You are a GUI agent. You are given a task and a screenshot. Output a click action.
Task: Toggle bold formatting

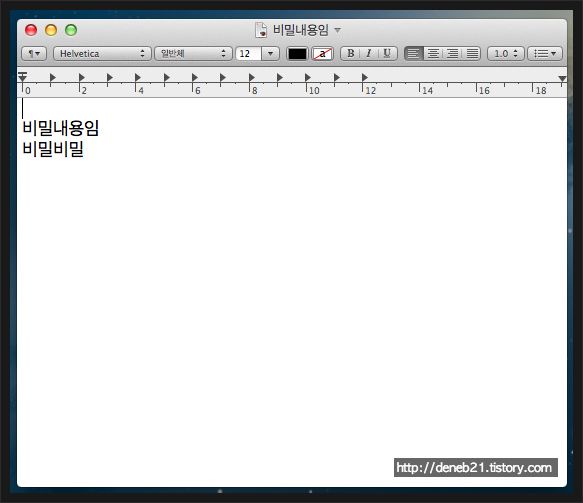(x=350, y=54)
